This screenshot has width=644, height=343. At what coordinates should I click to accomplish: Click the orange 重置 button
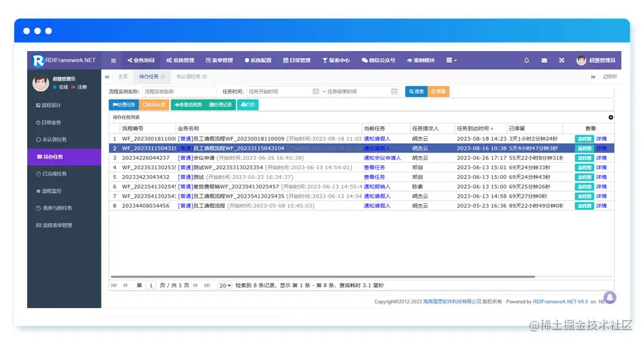pyautogui.click(x=438, y=92)
